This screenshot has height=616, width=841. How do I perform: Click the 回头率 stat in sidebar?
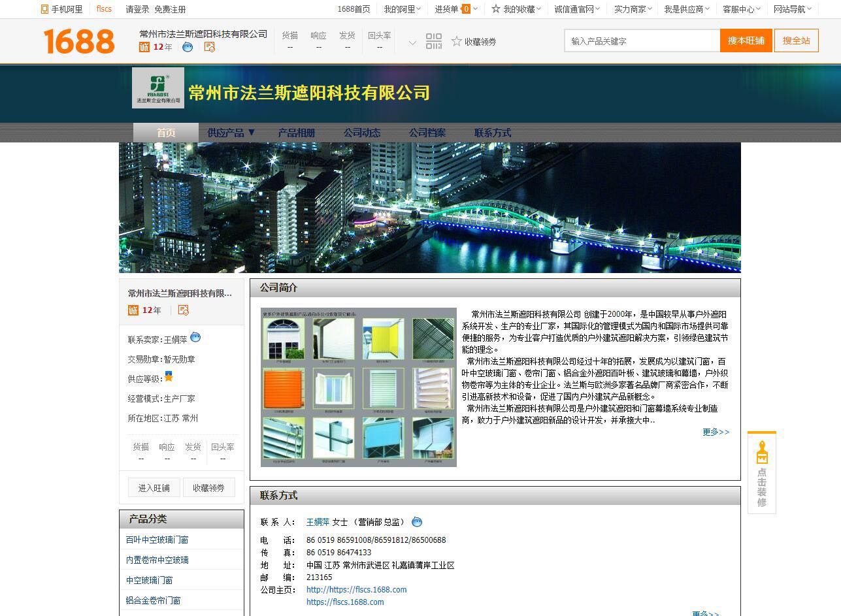[x=223, y=447]
